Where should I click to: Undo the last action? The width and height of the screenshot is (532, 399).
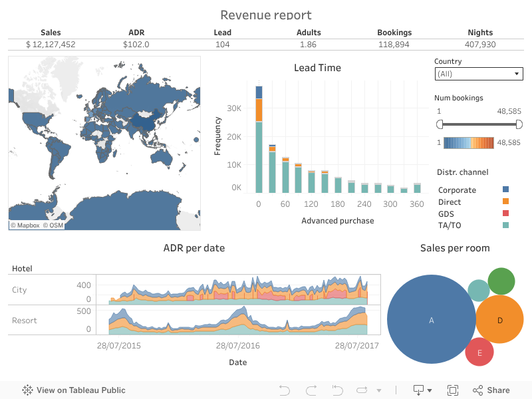click(x=285, y=390)
